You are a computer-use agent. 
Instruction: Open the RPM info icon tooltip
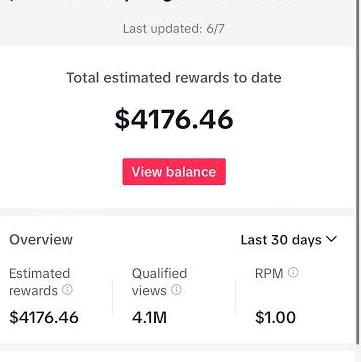(x=293, y=273)
